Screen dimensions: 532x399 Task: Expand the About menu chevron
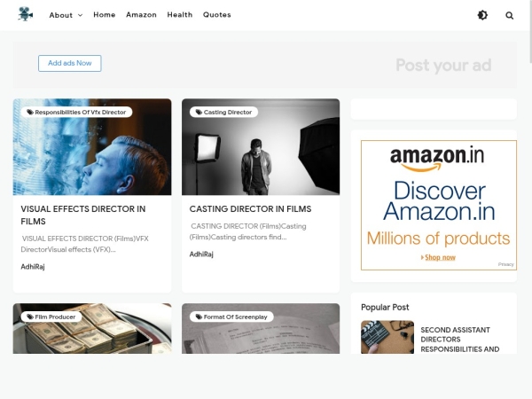(x=80, y=15)
